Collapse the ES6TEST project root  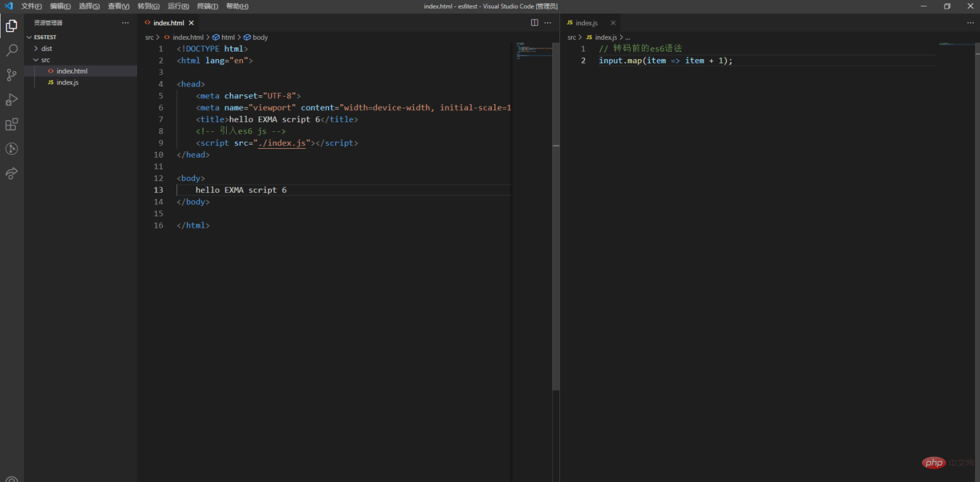(x=45, y=37)
